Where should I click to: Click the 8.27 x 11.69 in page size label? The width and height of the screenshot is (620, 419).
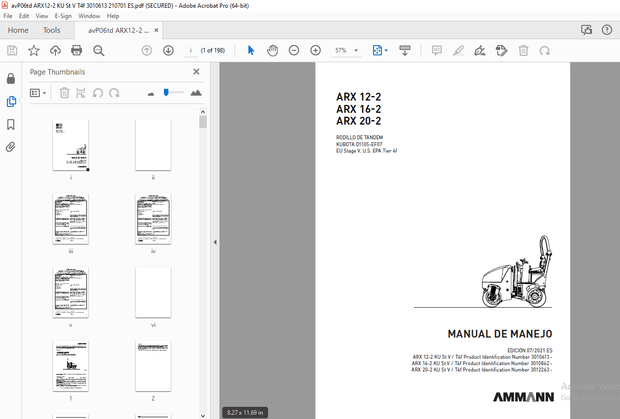pos(245,412)
